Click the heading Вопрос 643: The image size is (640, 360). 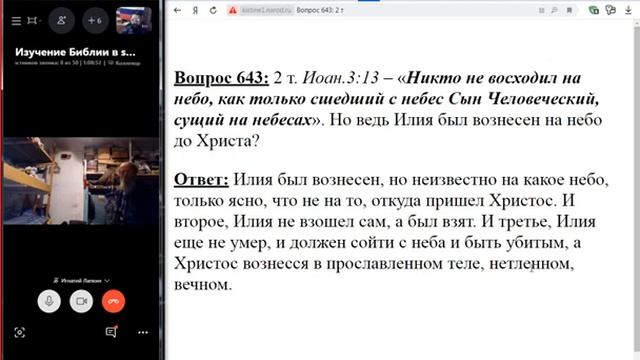(221, 78)
